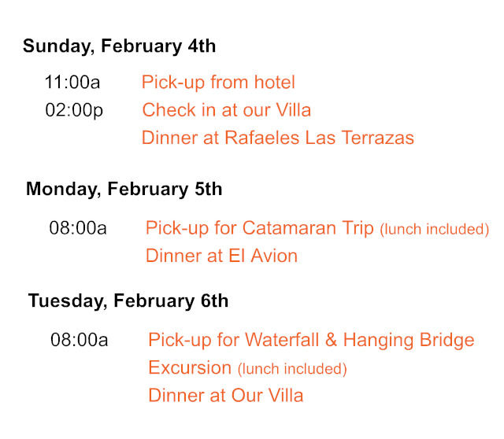The width and height of the screenshot is (504, 439).
Task: Click the word Terrazas in Sunday dinner
Action: click(x=378, y=138)
